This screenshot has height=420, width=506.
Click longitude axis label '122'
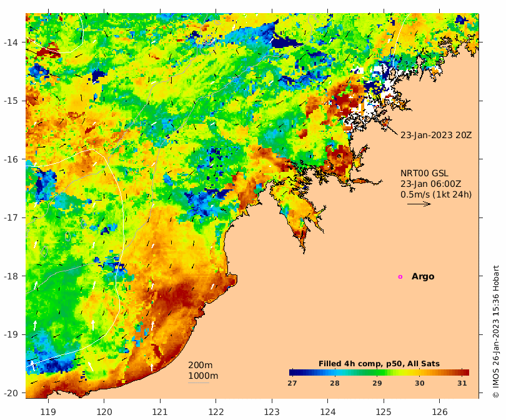click(x=216, y=412)
